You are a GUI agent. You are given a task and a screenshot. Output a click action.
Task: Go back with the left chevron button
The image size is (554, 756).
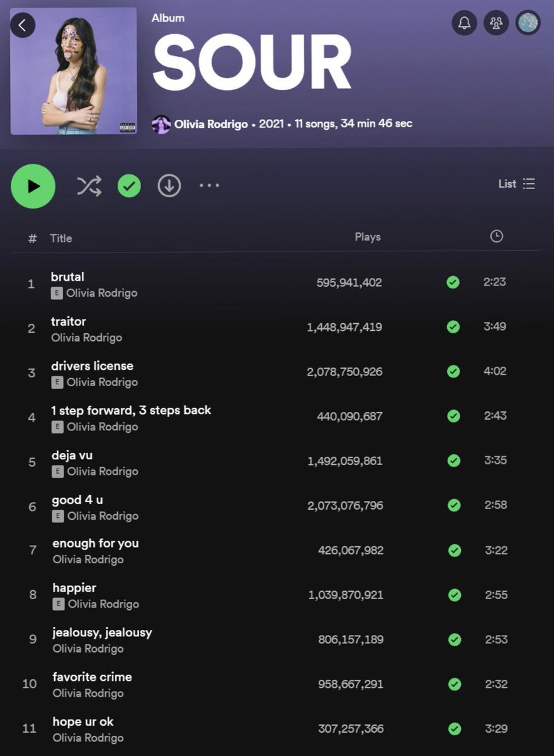coord(23,25)
